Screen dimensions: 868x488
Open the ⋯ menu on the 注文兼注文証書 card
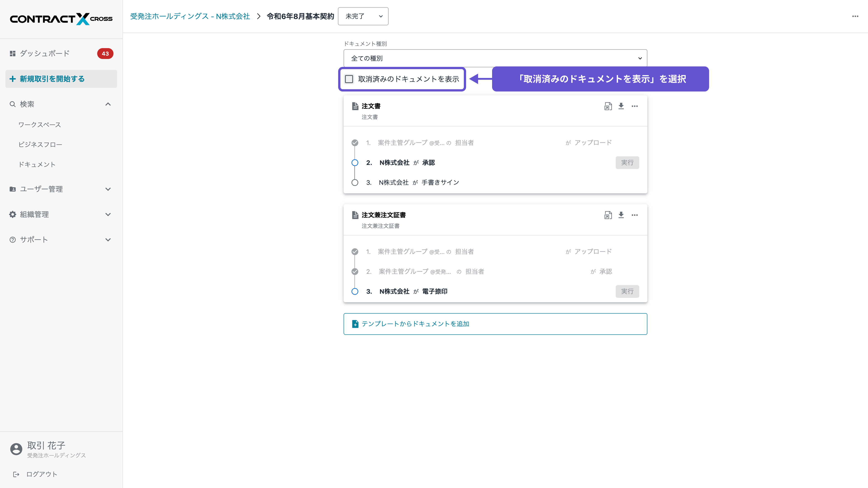pyautogui.click(x=635, y=215)
